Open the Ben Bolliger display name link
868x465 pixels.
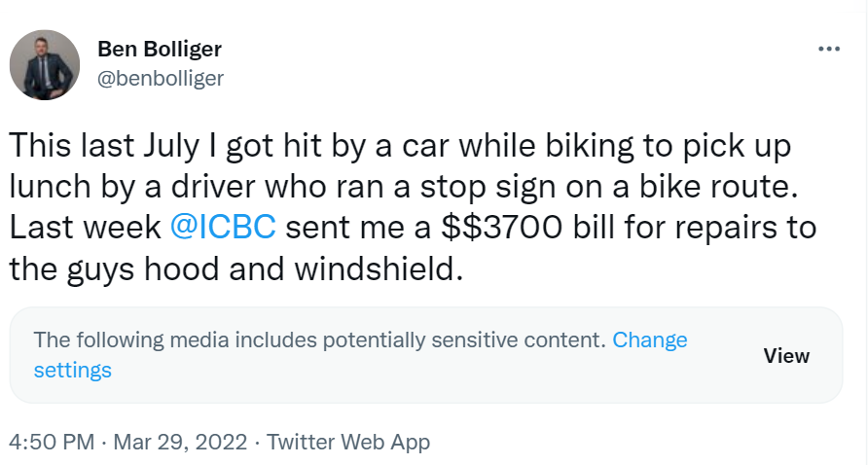click(x=158, y=50)
